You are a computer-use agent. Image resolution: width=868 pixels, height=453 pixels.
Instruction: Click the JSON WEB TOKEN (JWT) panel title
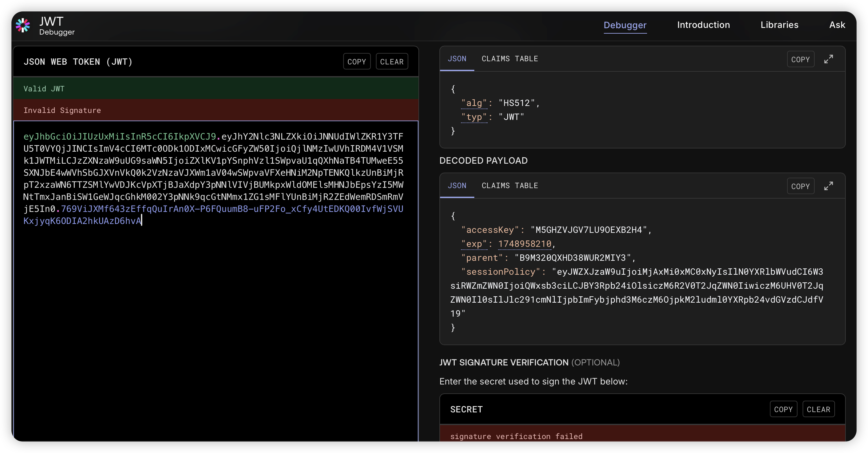tap(78, 62)
